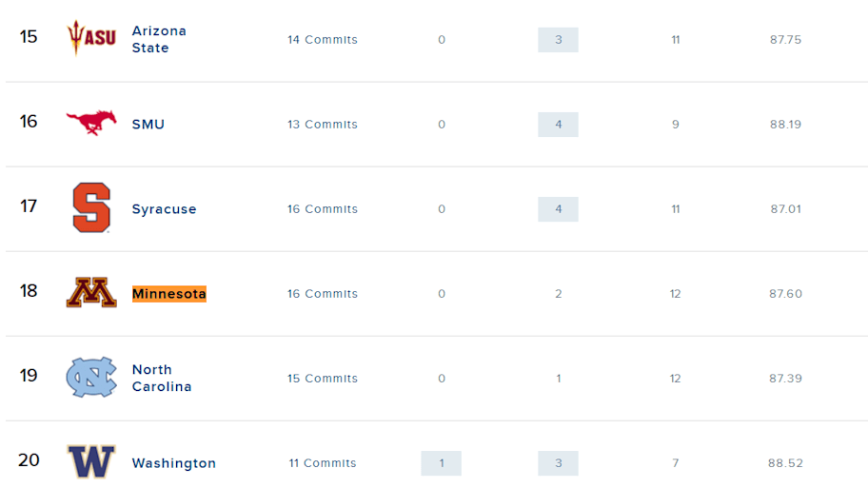Click the Arizona State pitchfork logo
Image resolution: width=868 pixels, height=488 pixels.
tap(91, 38)
